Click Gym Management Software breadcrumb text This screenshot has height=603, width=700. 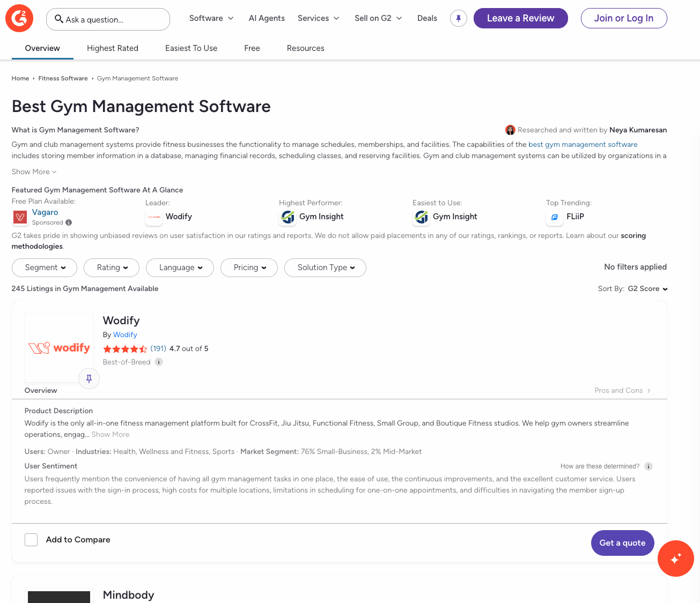point(137,78)
